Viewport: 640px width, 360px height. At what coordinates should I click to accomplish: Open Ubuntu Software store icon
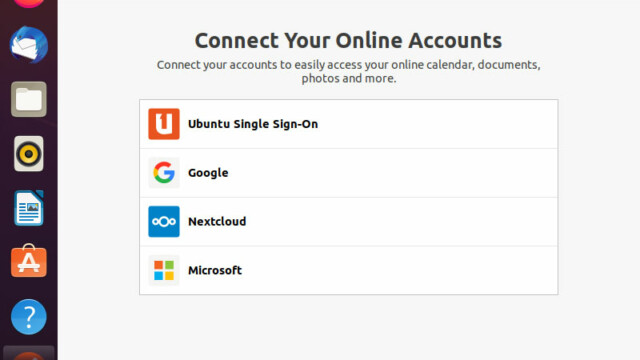coord(29,261)
